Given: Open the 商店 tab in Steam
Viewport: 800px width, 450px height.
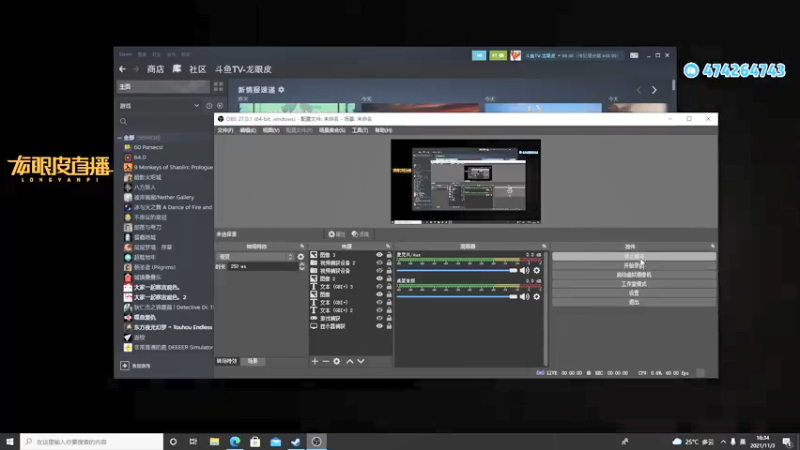Looking at the screenshot, I should 156,69.
